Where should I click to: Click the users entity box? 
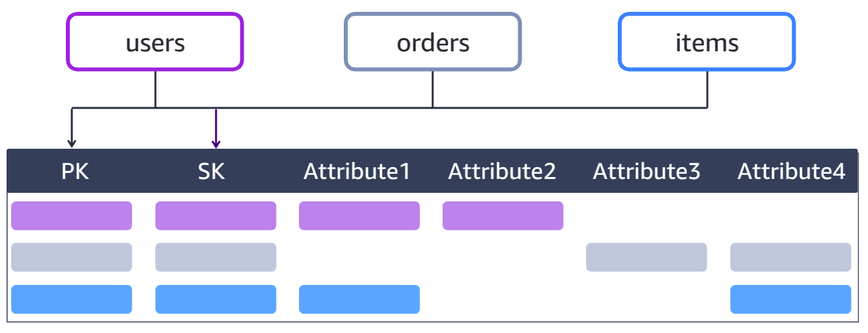click(x=155, y=41)
